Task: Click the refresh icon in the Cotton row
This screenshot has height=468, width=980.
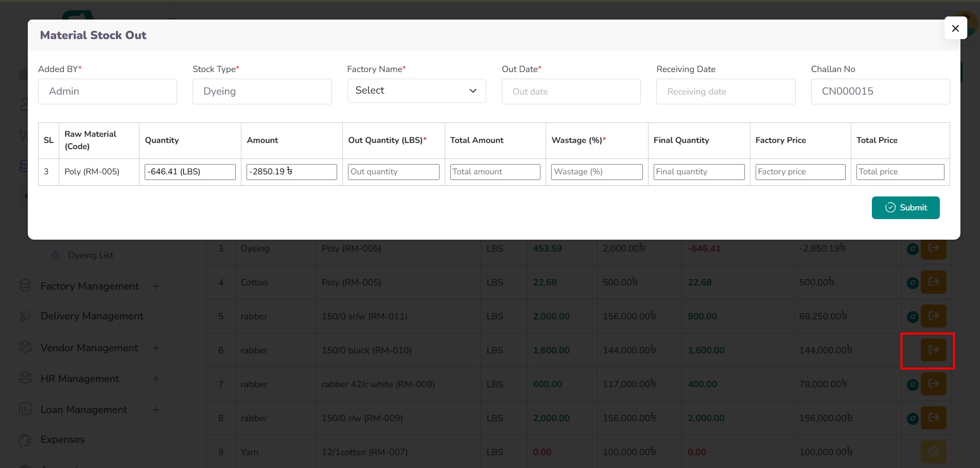Action: coord(912,283)
